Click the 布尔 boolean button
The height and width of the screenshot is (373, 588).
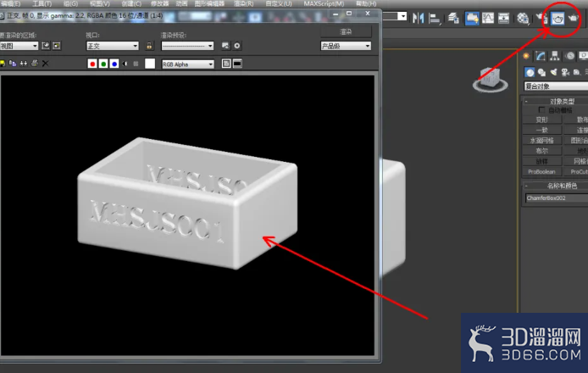point(542,151)
